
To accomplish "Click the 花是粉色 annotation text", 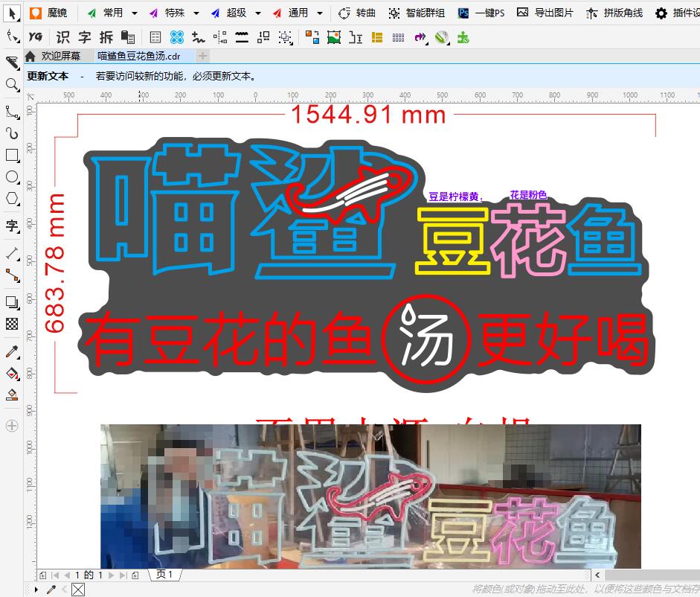I will 528,195.
